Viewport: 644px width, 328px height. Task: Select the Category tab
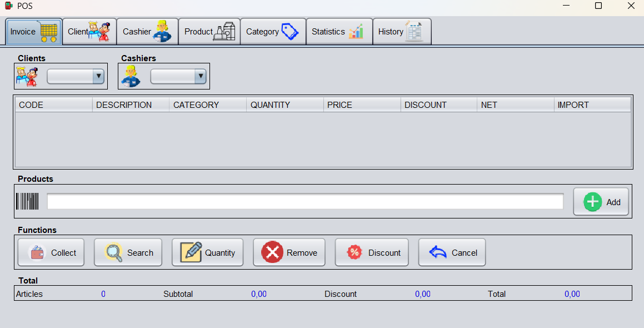click(273, 32)
